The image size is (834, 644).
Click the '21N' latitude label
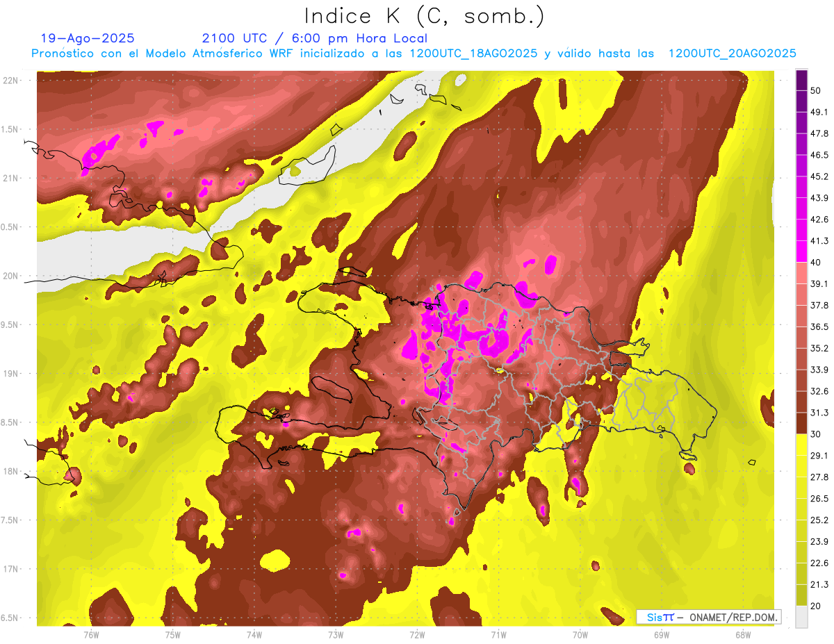pos(12,178)
